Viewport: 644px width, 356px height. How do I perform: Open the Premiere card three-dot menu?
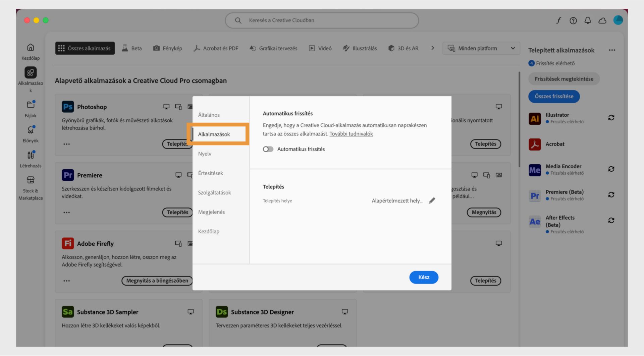tap(67, 213)
